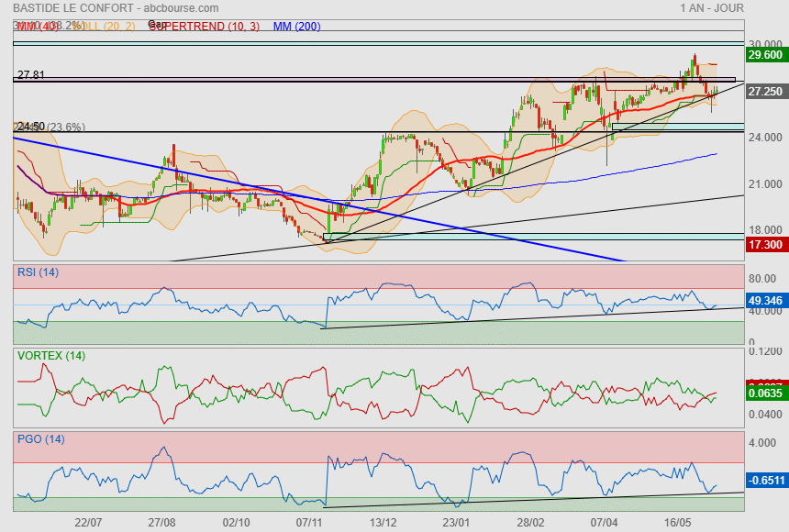The height and width of the screenshot is (532, 789).
Task: Click the green 29.600 price tag
Action: click(765, 55)
